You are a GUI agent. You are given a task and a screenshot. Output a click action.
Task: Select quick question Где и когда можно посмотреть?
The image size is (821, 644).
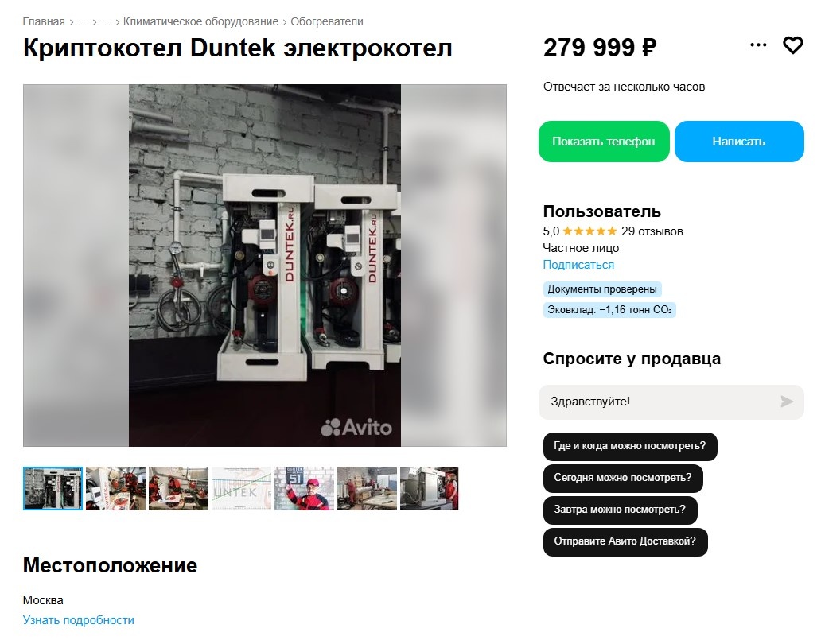point(630,446)
